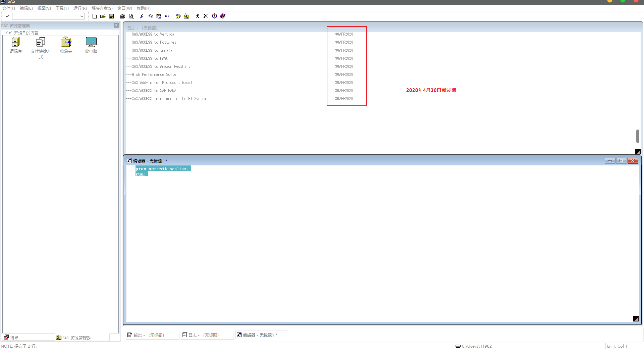
Task: Open the command box dropdown arrow
Action: pos(82,16)
